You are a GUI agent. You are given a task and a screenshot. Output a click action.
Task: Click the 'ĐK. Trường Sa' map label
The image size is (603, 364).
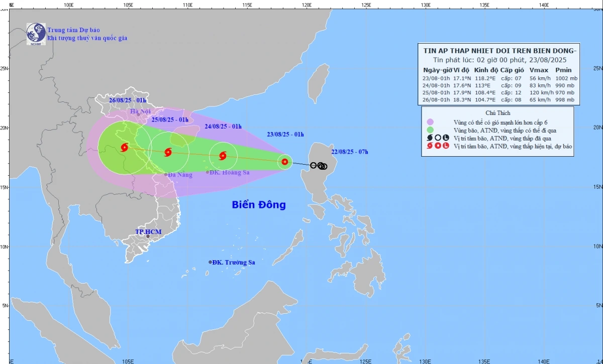pos(234,263)
